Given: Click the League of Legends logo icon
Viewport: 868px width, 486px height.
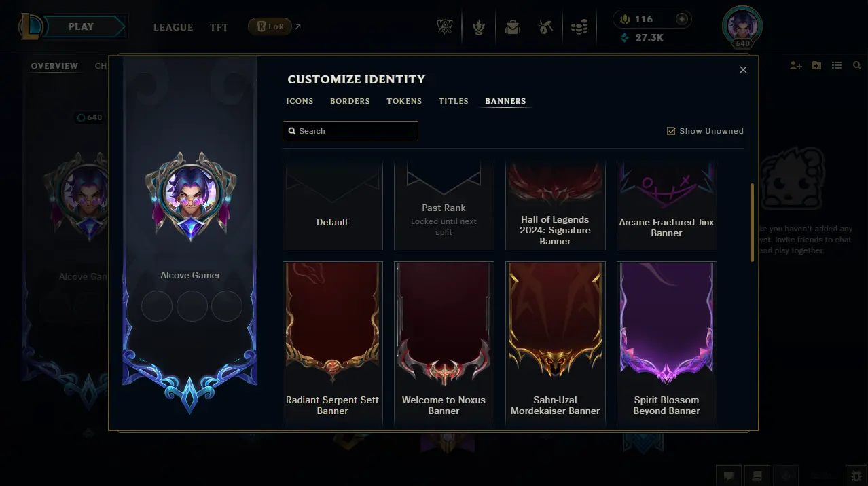Looking at the screenshot, I should [30, 27].
